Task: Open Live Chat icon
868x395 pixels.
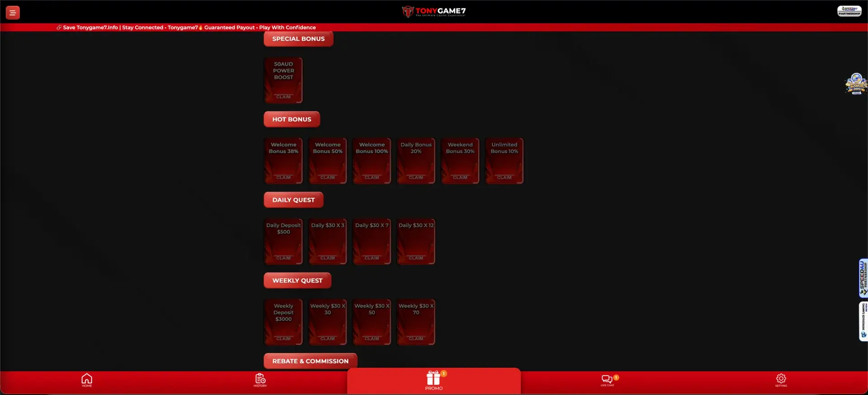Action: [x=607, y=380]
